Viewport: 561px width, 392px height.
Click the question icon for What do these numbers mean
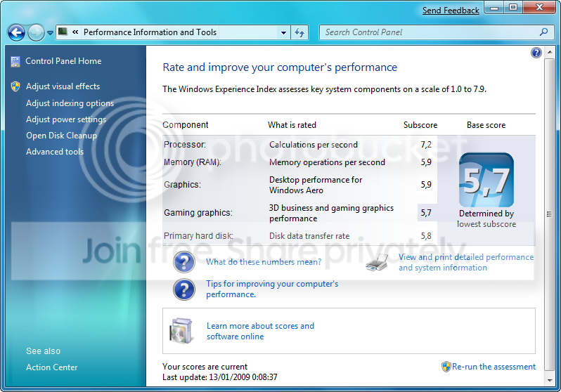184,262
